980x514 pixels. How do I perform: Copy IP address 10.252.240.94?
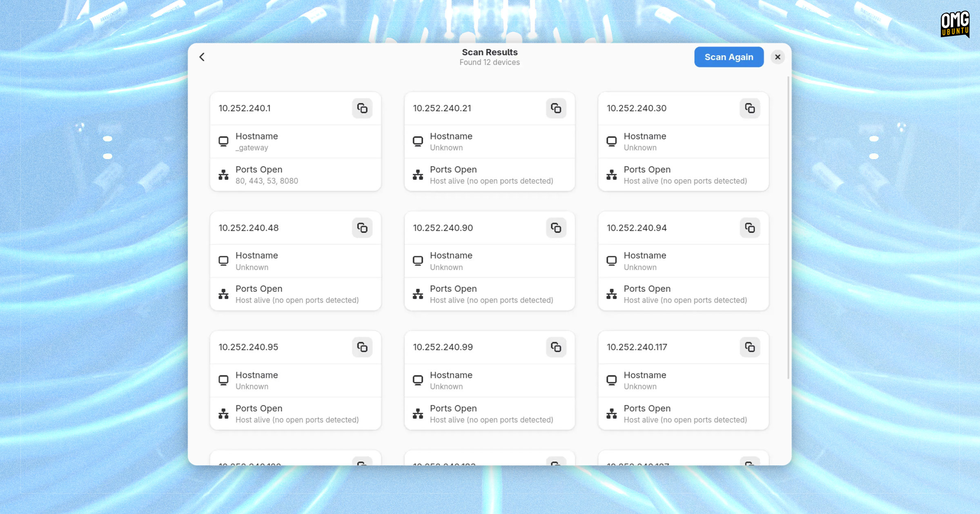pos(750,228)
